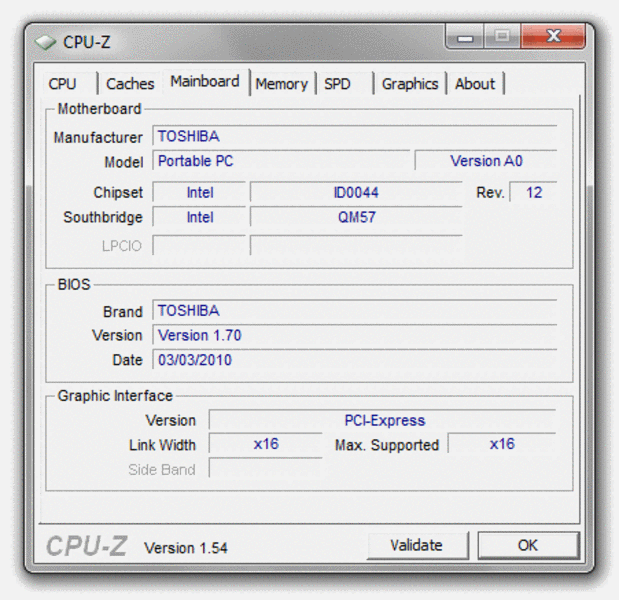
Task: Click the BIOS Brand field showing TOSHIBA
Action: click(x=355, y=311)
